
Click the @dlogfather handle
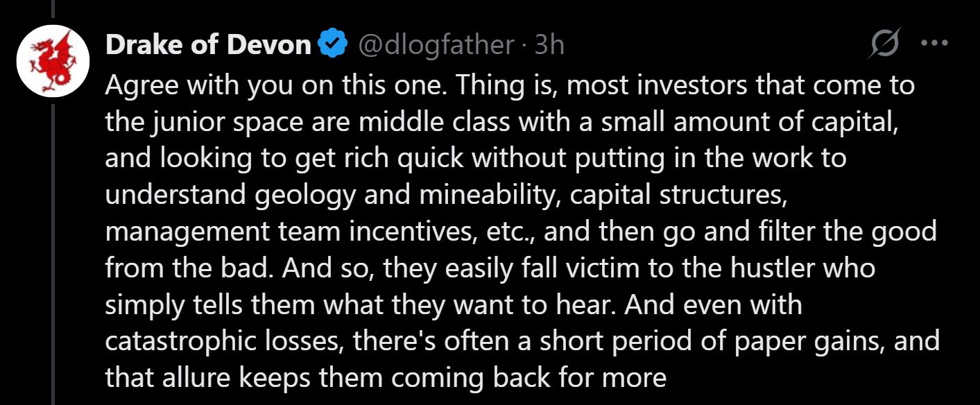click(435, 45)
